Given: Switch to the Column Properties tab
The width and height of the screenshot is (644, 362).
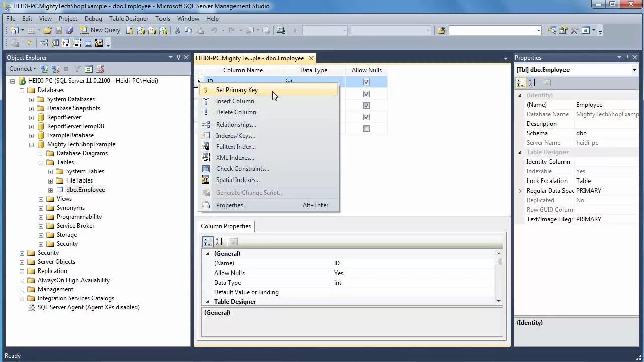Looking at the screenshot, I should click(x=225, y=226).
